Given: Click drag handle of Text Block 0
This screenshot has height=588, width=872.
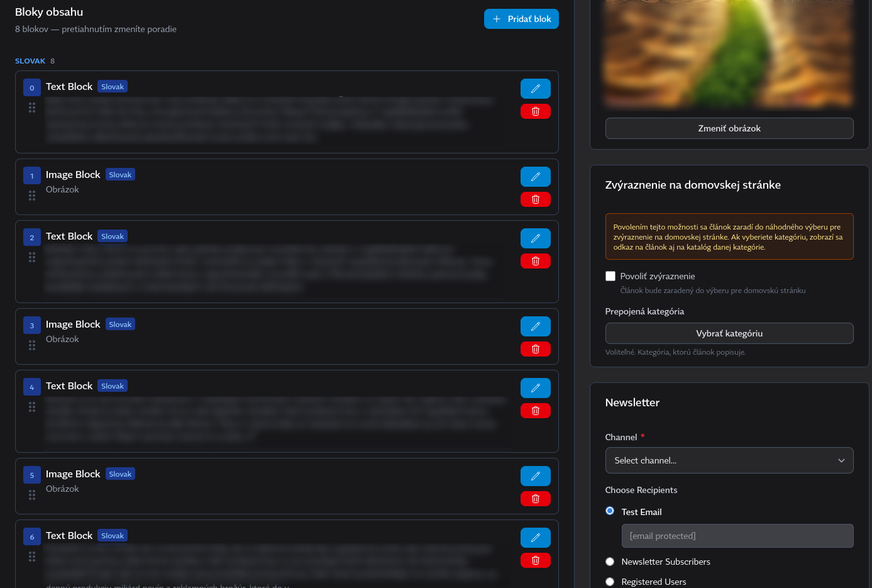Looking at the screenshot, I should tap(32, 108).
